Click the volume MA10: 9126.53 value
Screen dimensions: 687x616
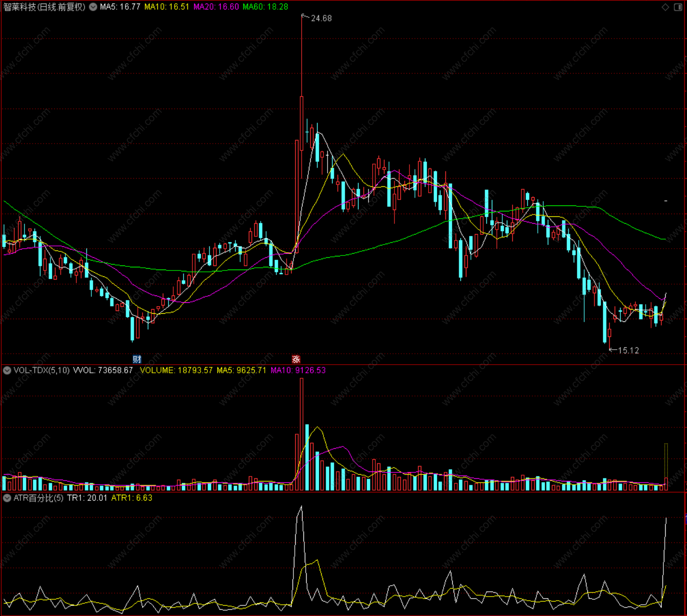[x=298, y=371]
